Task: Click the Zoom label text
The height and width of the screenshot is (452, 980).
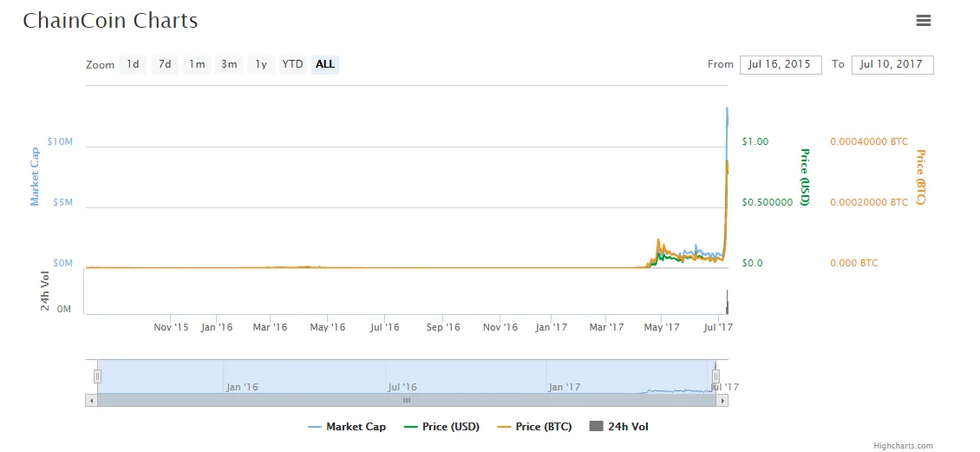Action: [x=100, y=65]
